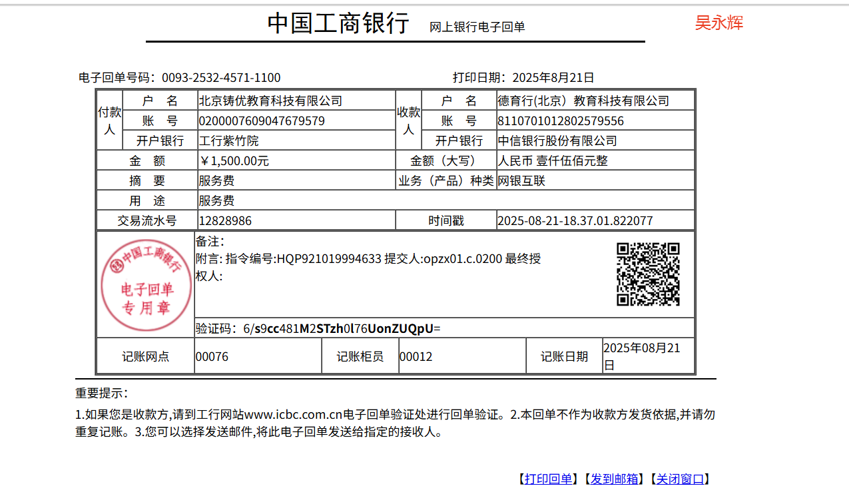The width and height of the screenshot is (849, 504).
Task: Click the 关闭窗口 link
Action: 680,479
